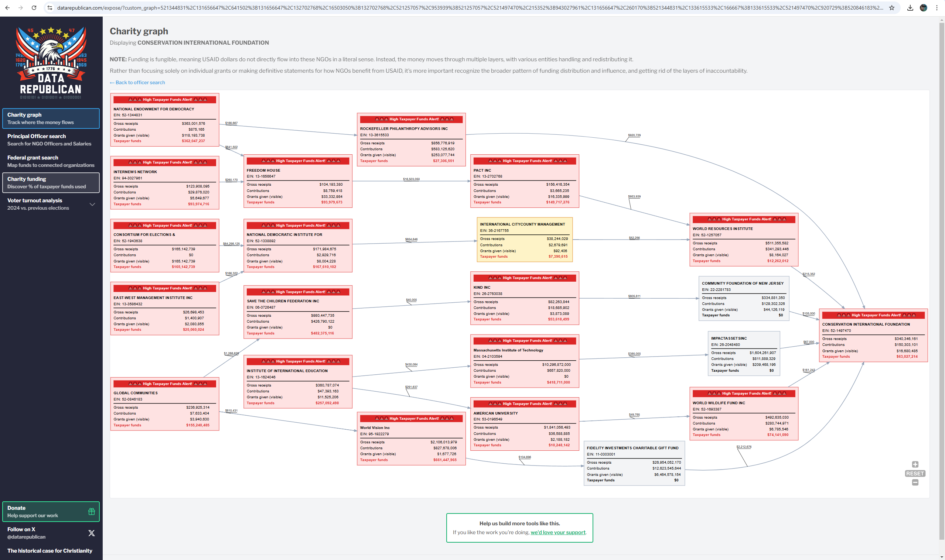Open the browser profile avatar
The width and height of the screenshot is (945, 560).
[x=924, y=7]
